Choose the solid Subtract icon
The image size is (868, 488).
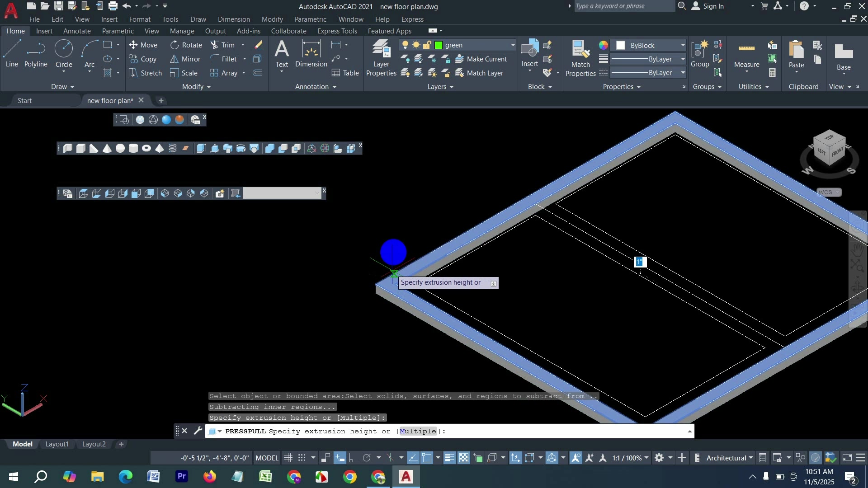[283, 148]
